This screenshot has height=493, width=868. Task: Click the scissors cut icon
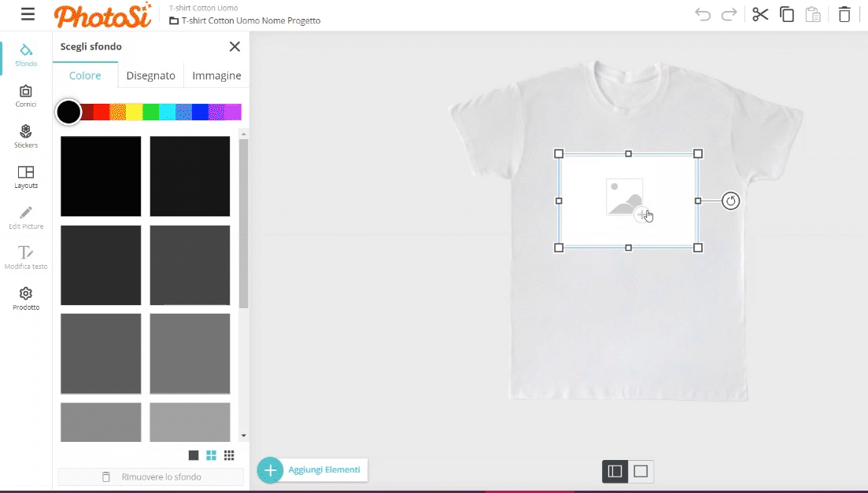click(759, 14)
